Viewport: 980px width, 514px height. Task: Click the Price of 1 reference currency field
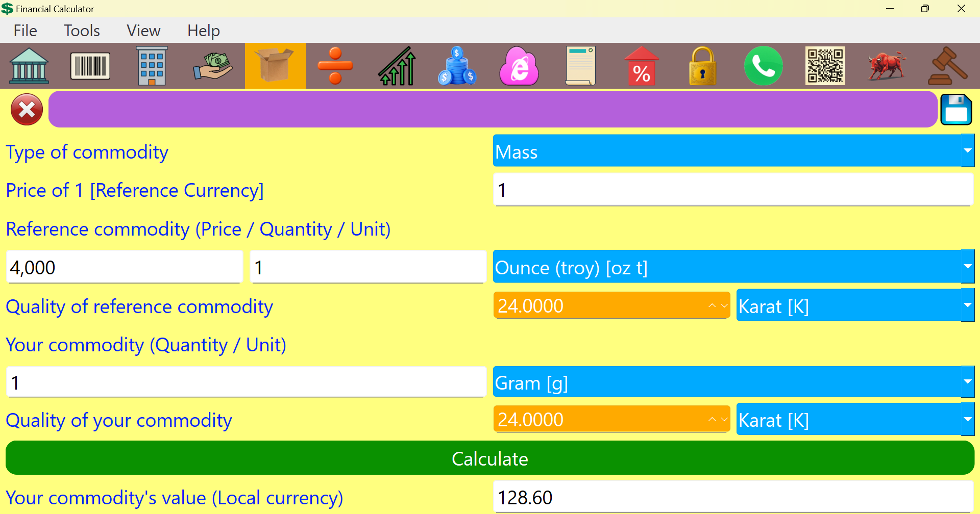pos(733,190)
